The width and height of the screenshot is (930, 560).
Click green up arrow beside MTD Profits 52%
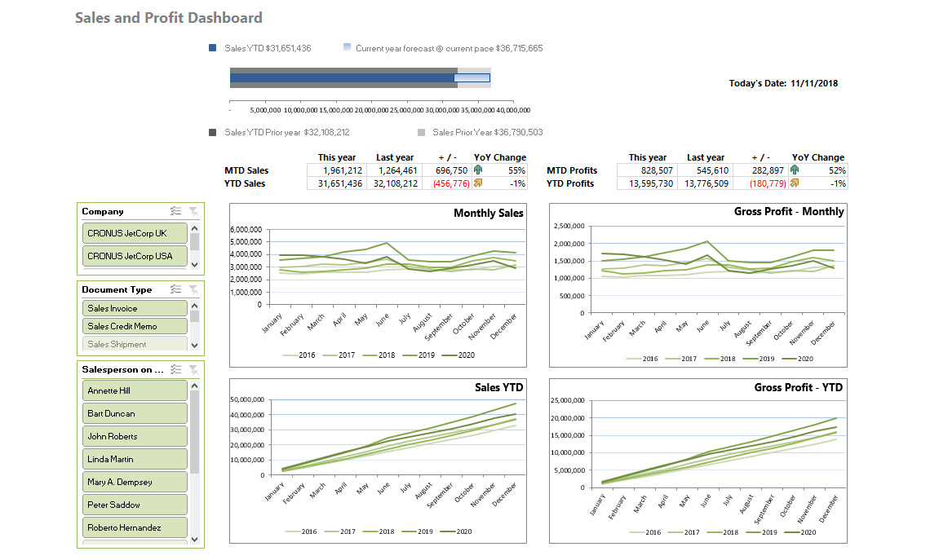(795, 170)
